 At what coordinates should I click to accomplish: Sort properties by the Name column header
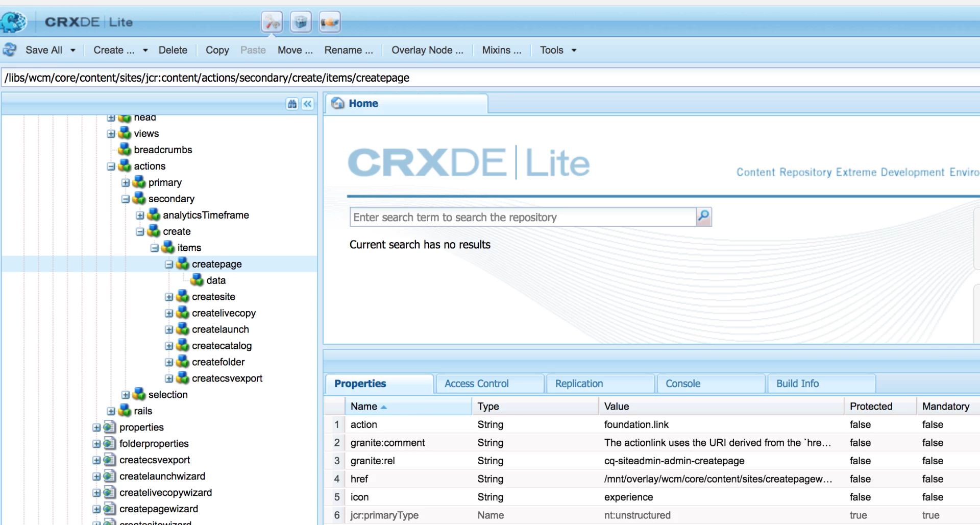(408, 407)
